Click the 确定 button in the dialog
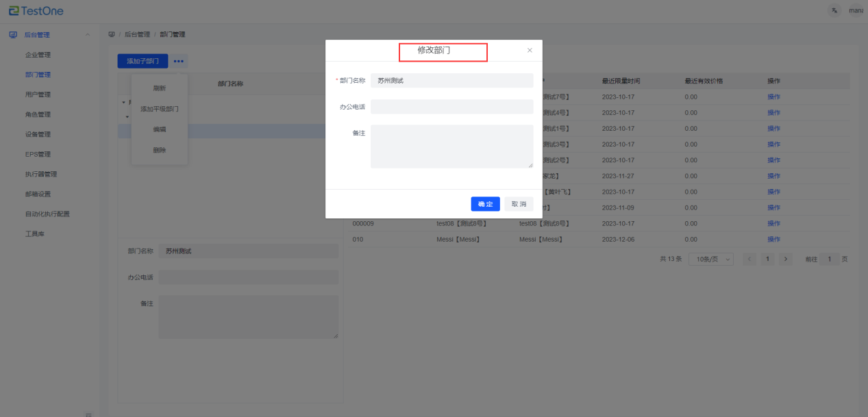This screenshot has width=868, height=417. pos(485,204)
